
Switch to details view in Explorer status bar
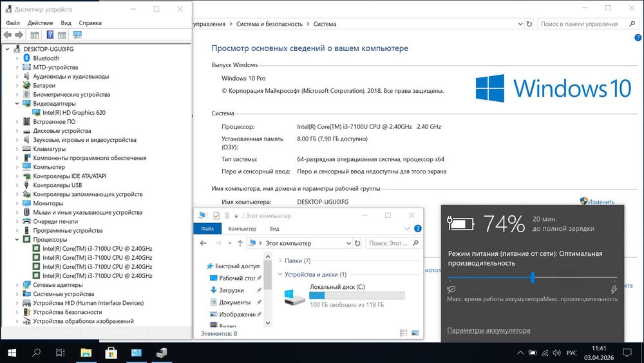coord(404,333)
